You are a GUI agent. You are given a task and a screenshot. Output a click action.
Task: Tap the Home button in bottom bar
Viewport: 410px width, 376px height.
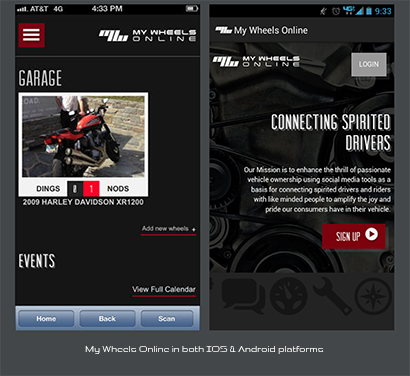click(46, 319)
